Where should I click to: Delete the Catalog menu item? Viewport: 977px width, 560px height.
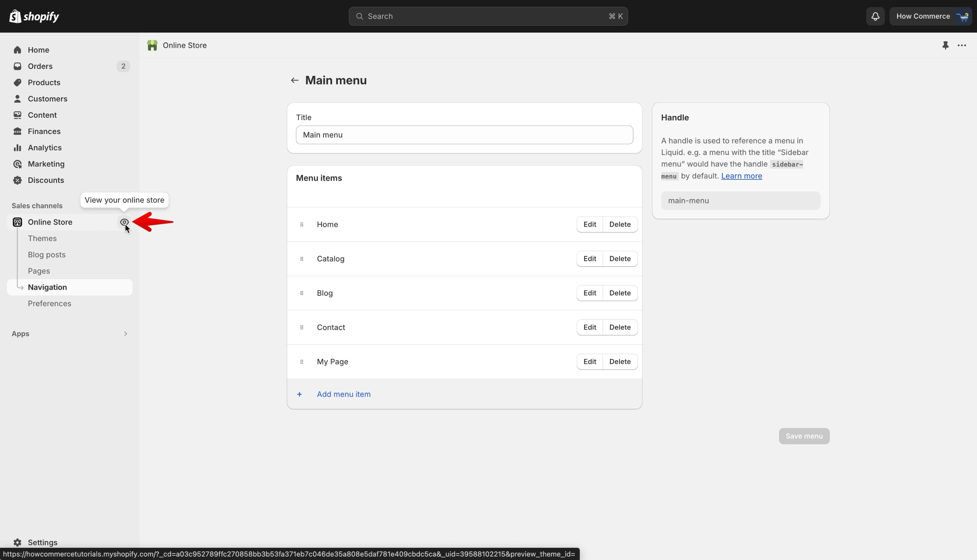coord(620,259)
